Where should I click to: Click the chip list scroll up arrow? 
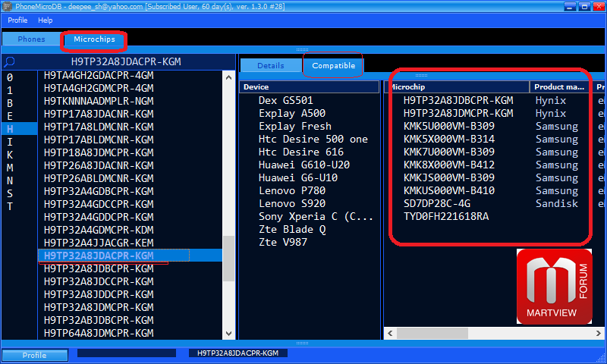228,77
